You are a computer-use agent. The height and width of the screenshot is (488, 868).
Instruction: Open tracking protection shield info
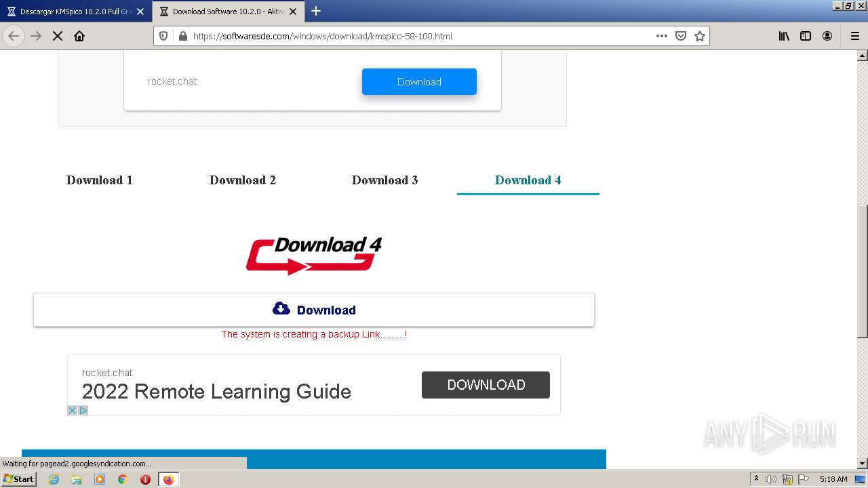coord(163,36)
